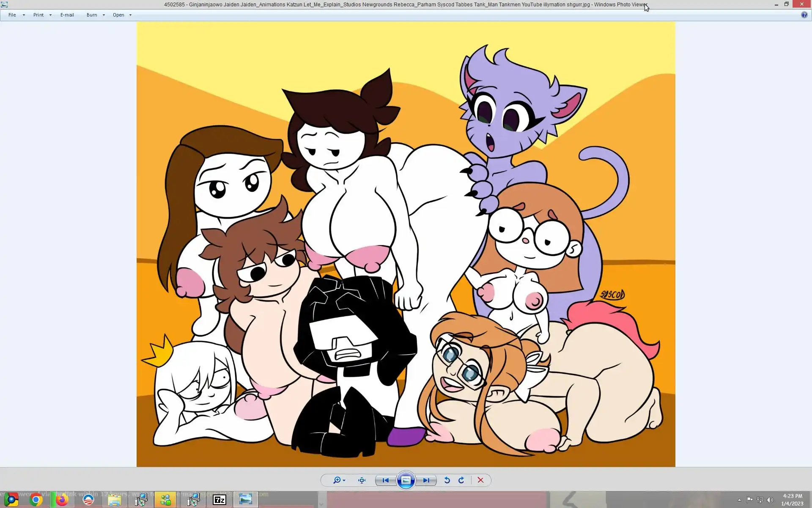
Task: Click the volume speaker tray icon
Action: [770, 500]
